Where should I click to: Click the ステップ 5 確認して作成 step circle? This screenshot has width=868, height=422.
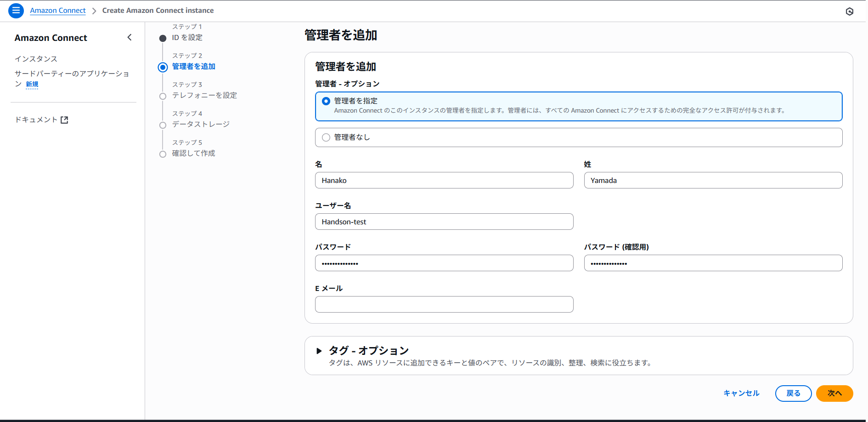(163, 154)
